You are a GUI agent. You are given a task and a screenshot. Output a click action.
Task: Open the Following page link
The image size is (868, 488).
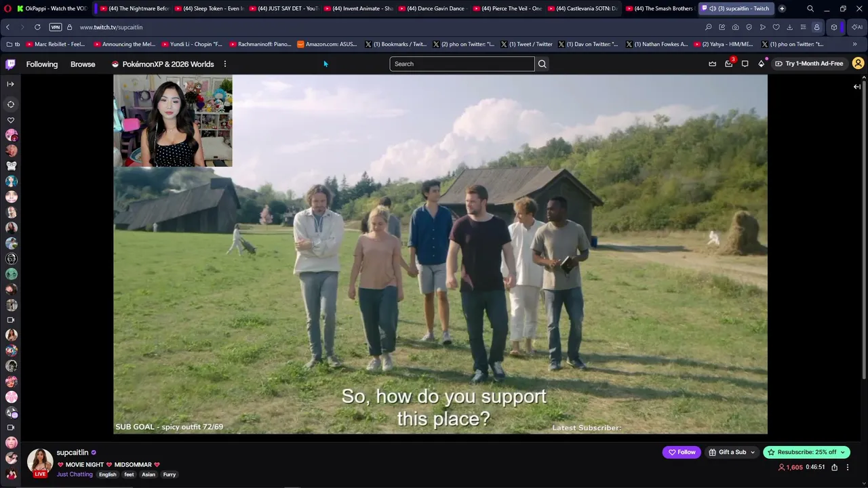click(42, 64)
